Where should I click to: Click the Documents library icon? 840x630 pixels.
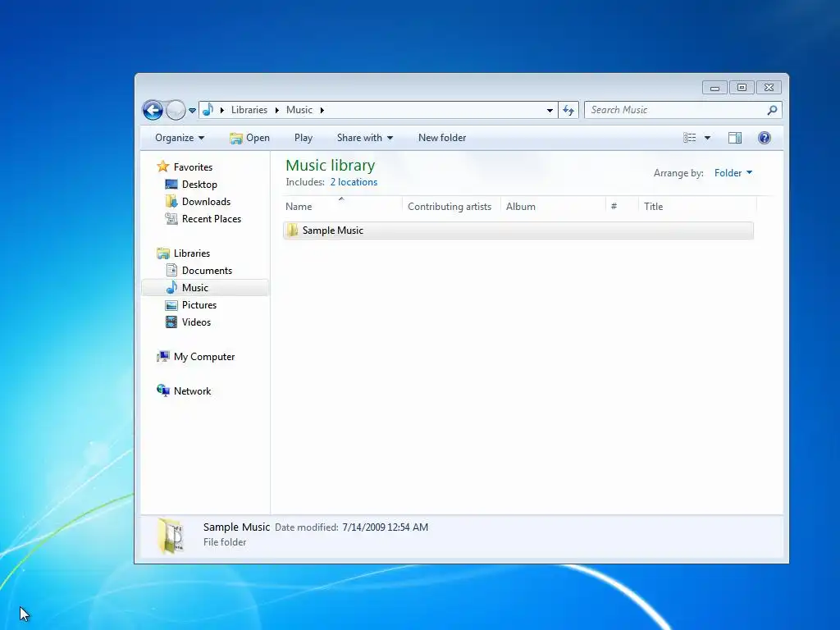(171, 270)
